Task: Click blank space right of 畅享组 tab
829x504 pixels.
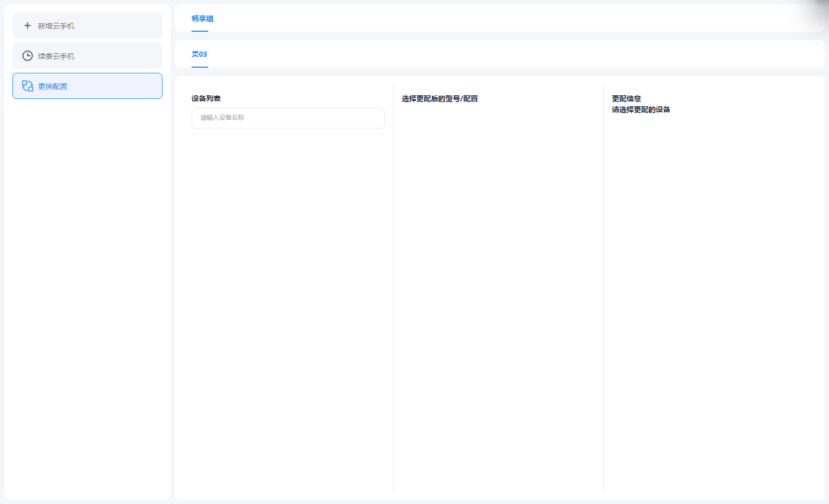Action: click(500, 18)
